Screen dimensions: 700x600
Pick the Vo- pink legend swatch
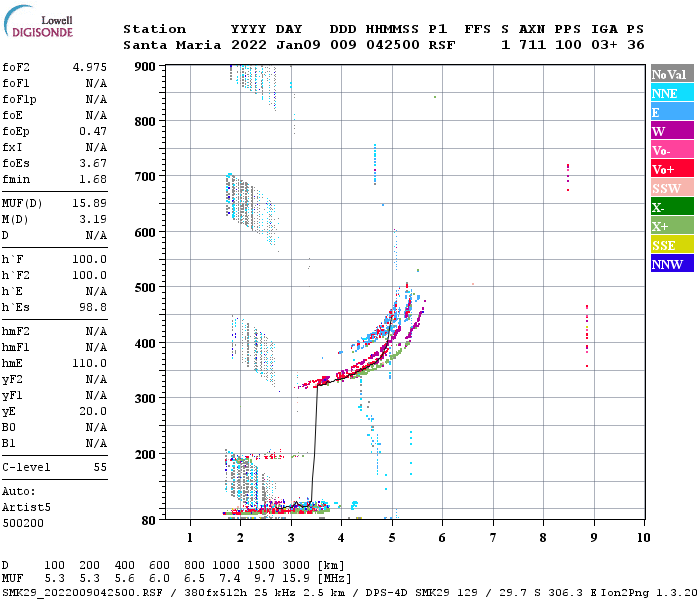(x=672, y=150)
